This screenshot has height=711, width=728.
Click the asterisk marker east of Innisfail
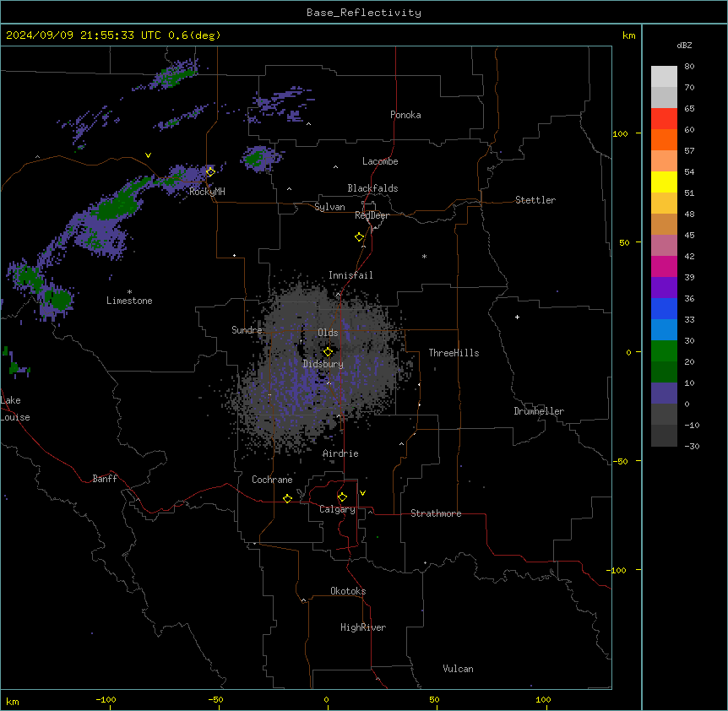tap(424, 256)
